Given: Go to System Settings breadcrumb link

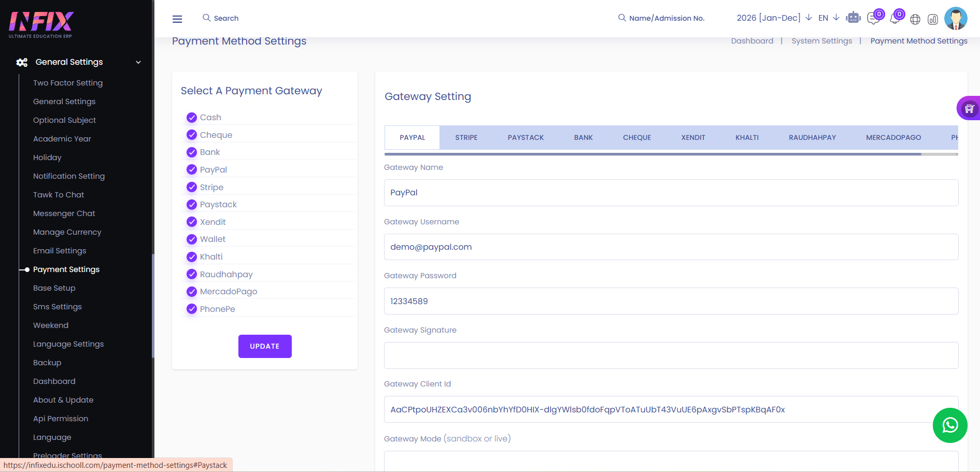Looking at the screenshot, I should click(822, 41).
